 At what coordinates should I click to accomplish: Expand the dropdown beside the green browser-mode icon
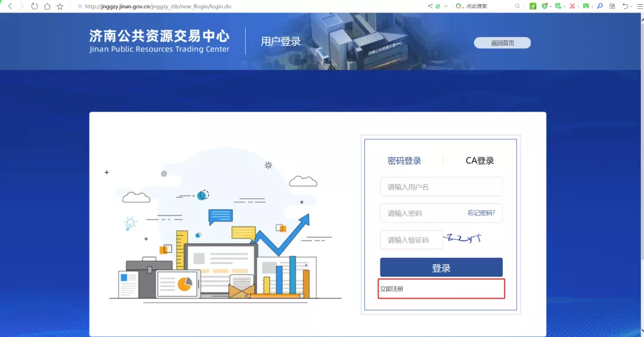point(445,6)
